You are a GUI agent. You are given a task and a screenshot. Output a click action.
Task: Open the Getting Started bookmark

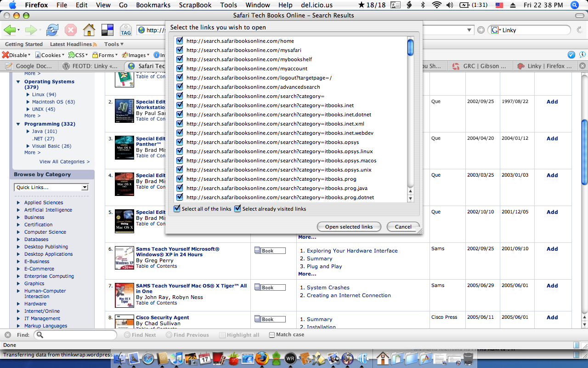(x=24, y=44)
